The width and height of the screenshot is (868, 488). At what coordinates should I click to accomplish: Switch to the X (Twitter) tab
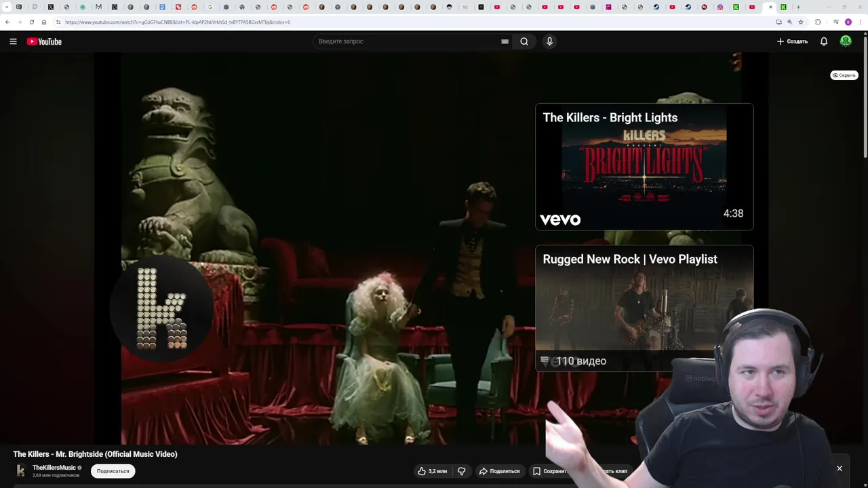[51, 7]
